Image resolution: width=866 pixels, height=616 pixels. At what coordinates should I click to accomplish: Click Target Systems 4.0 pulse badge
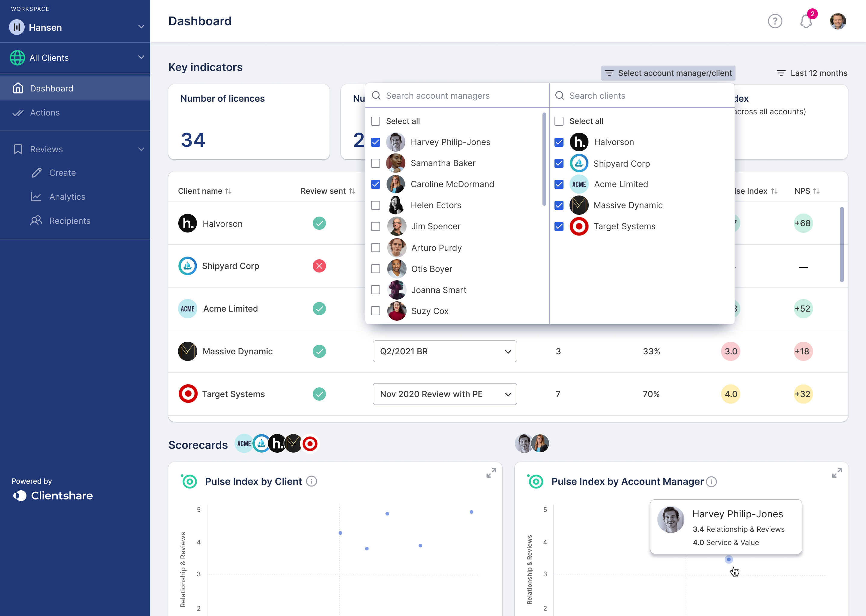tap(731, 394)
